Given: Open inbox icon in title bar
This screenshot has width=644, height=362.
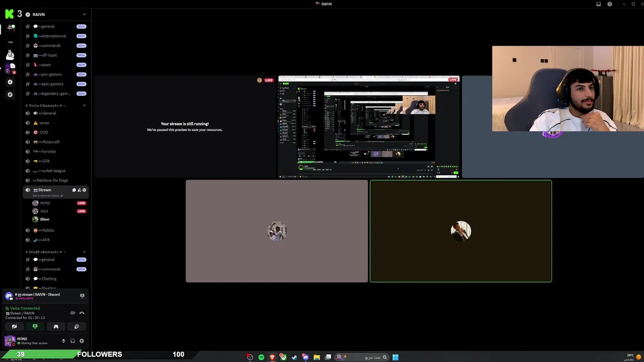Looking at the screenshot, I should tap(598, 4).
